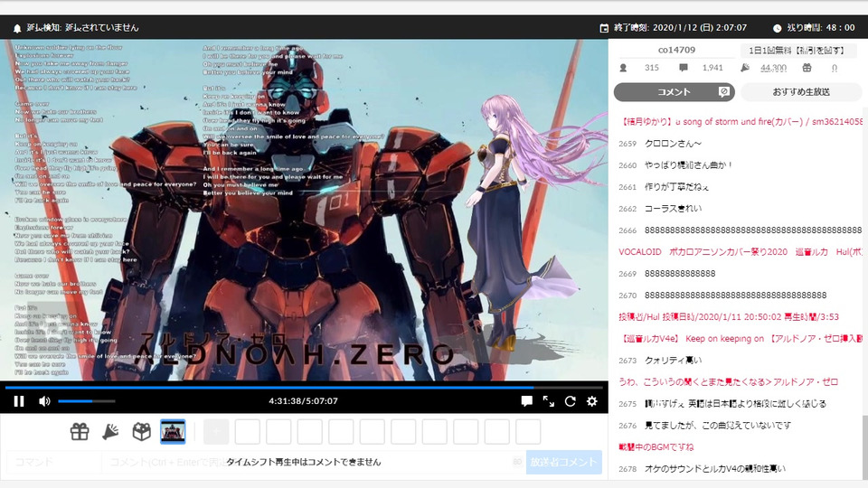Viewport: 868px width, 488px height.
Task: Switch to おすすめ生放送 tab
Action: click(801, 92)
